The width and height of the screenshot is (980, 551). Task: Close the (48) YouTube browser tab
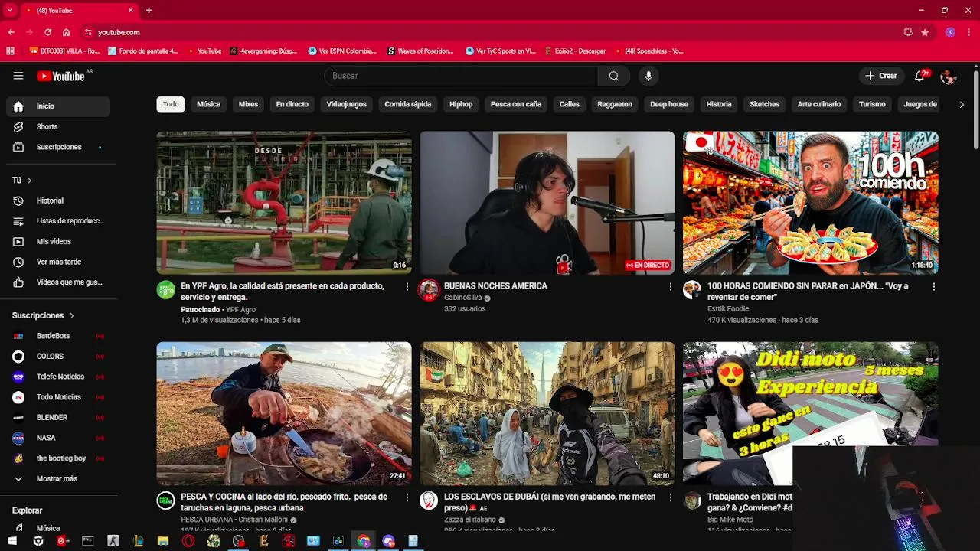(x=130, y=10)
